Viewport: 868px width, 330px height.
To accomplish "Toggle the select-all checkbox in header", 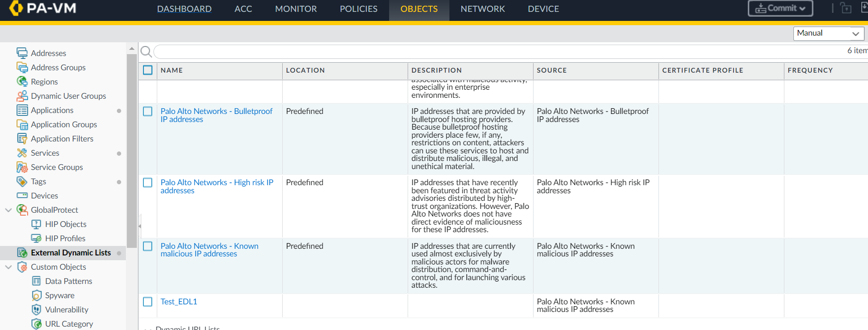I will pos(148,70).
